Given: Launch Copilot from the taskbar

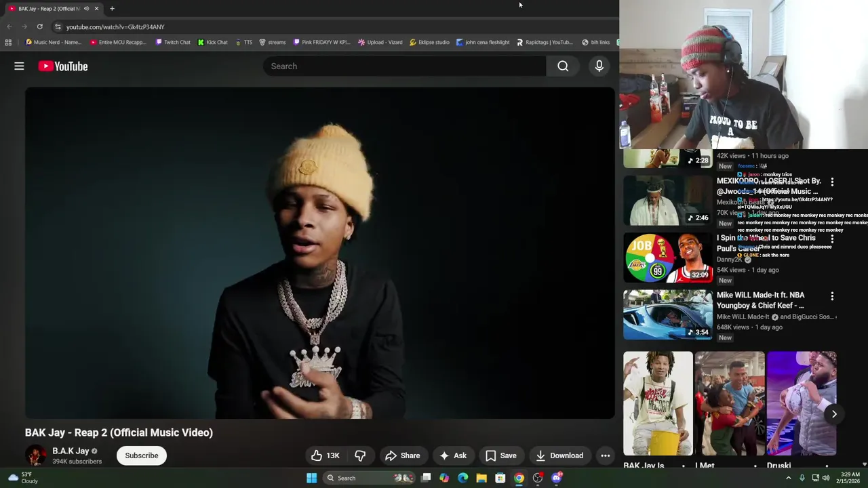Looking at the screenshot, I should [x=444, y=478].
